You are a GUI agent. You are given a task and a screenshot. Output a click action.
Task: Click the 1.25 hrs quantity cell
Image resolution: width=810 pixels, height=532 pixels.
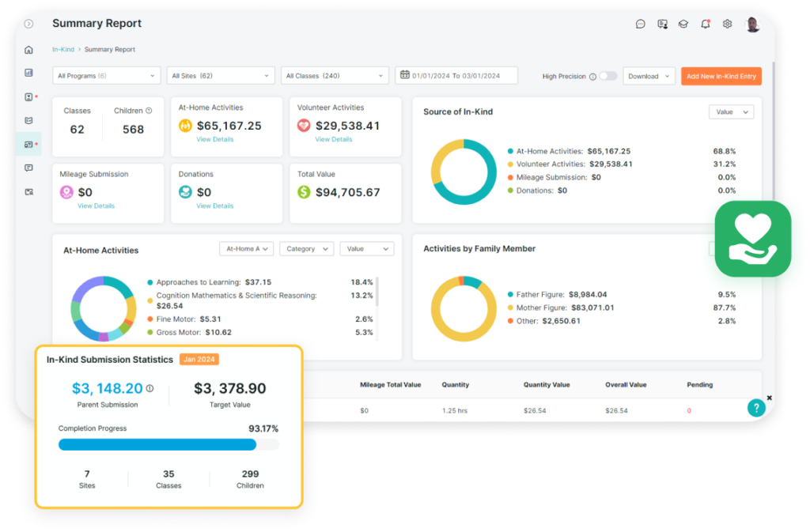click(x=455, y=411)
